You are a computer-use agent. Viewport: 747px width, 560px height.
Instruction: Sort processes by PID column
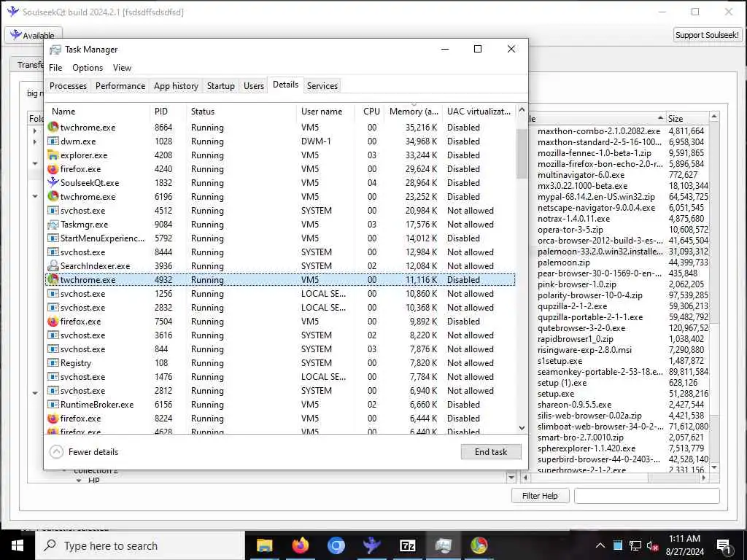pyautogui.click(x=167, y=112)
